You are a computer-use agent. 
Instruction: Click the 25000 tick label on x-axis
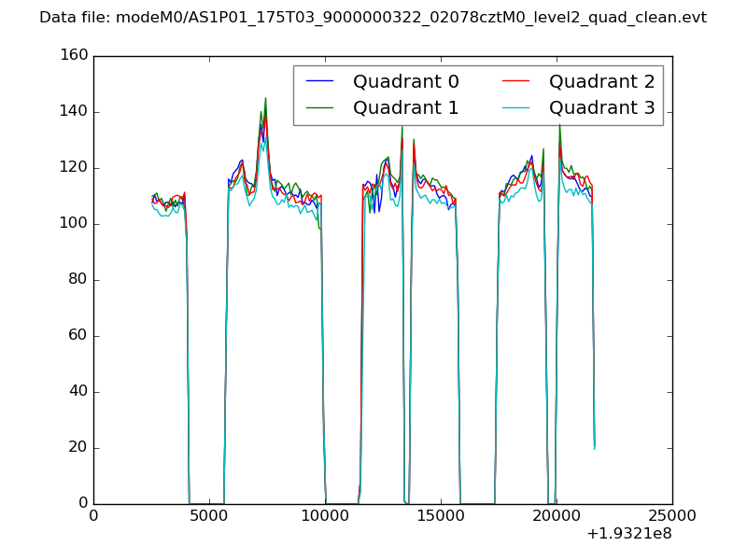click(672, 515)
